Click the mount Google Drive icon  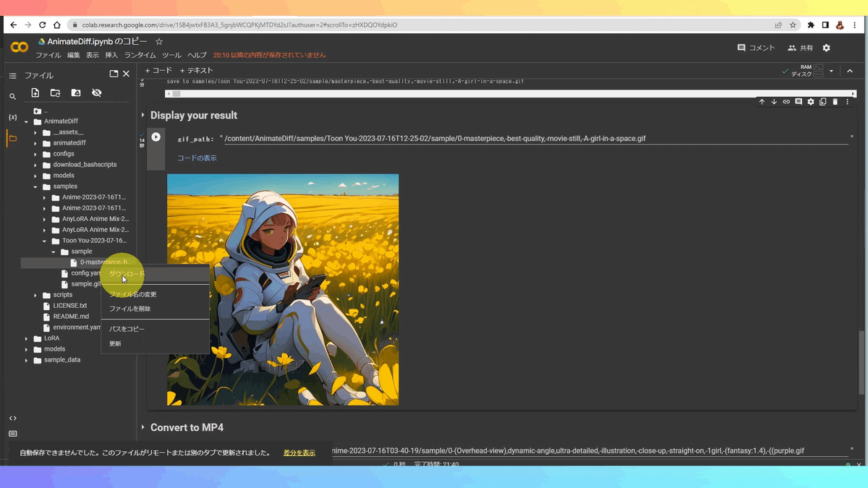click(x=76, y=93)
